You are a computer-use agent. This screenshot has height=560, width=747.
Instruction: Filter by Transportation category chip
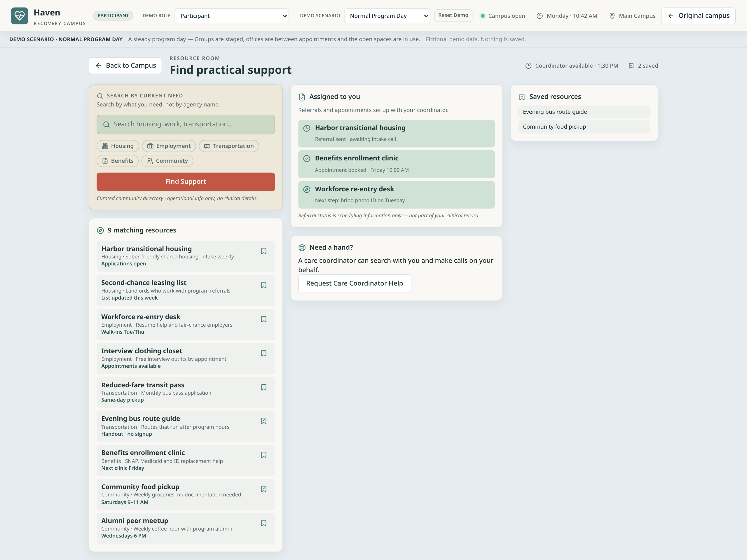tap(229, 146)
